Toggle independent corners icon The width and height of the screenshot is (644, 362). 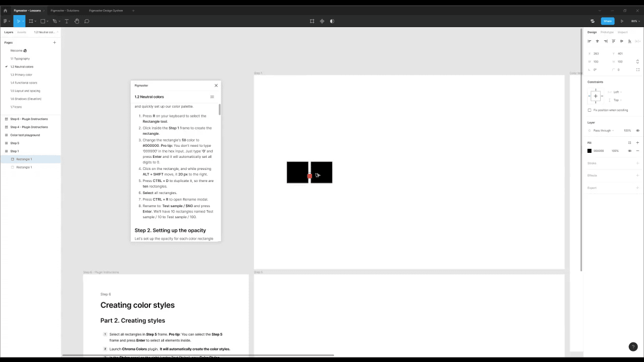tap(637, 70)
